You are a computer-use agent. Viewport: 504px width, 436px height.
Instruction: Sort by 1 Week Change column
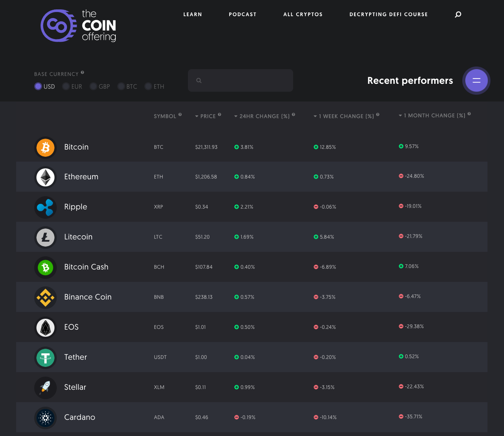344,117
